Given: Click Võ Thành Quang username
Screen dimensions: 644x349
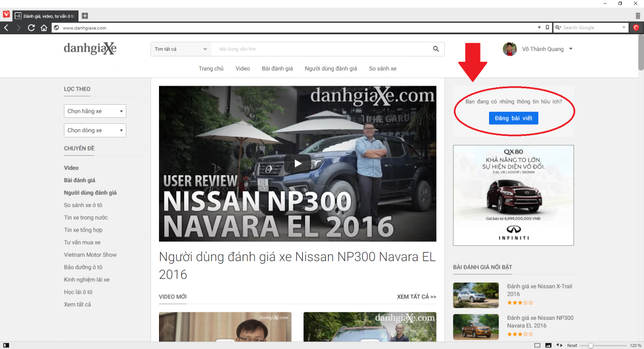Looking at the screenshot, I should click(542, 49).
